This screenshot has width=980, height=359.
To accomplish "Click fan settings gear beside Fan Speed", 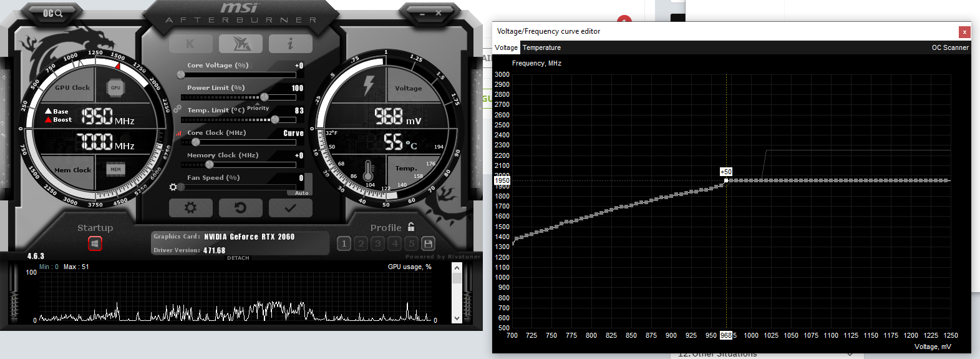I will coord(173,187).
